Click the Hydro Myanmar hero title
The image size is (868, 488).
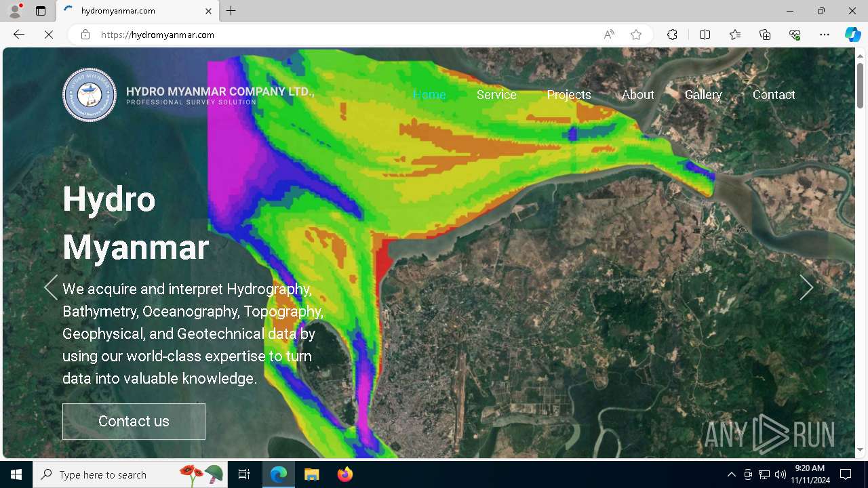click(136, 223)
